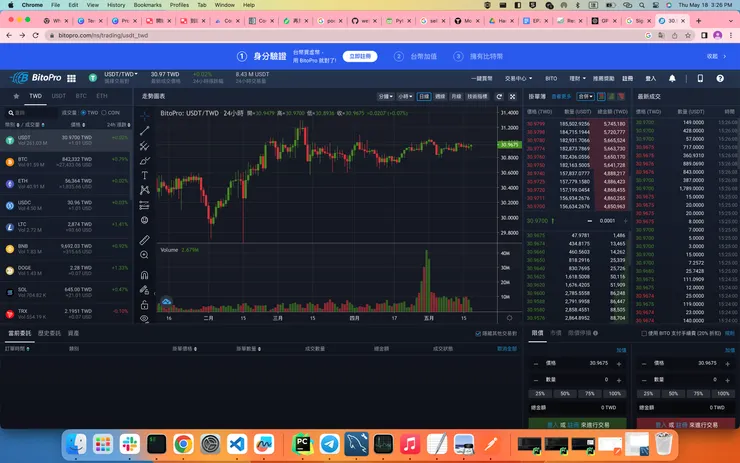Image resolution: width=740 pixels, height=463 pixels.
Task: Sort market list by 24h change
Action: 118,125
